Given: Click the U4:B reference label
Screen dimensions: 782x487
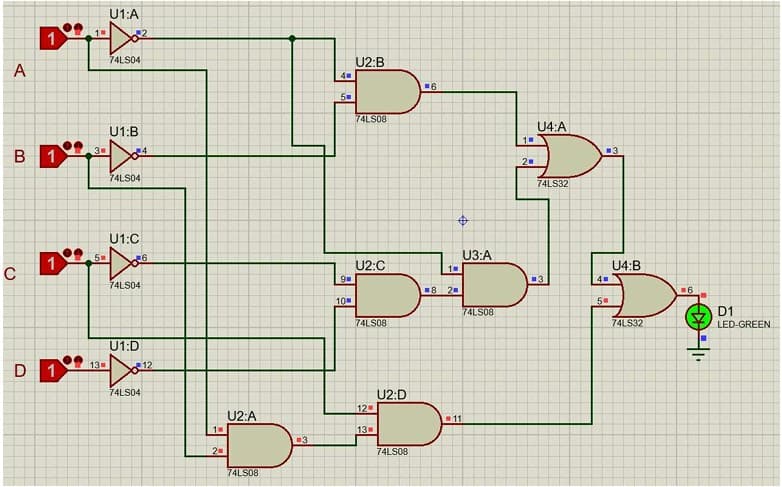Looking at the screenshot, I should [x=626, y=266].
